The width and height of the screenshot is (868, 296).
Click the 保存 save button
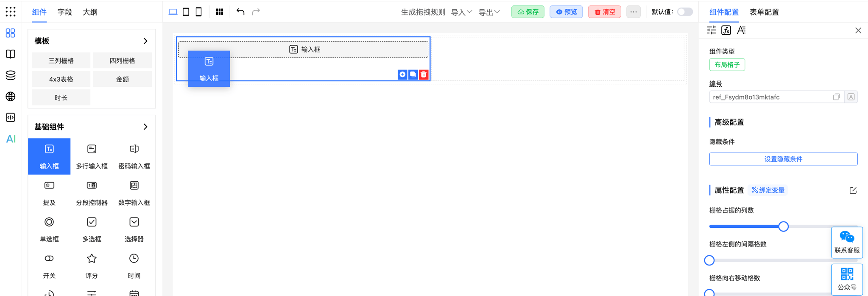pyautogui.click(x=527, y=12)
